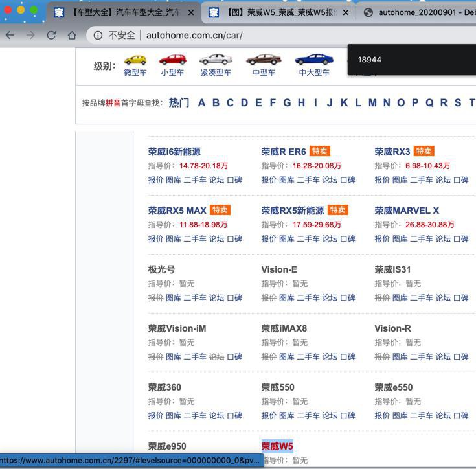Click the browser forward arrow
Screen dimensions: 476x469
[30, 36]
